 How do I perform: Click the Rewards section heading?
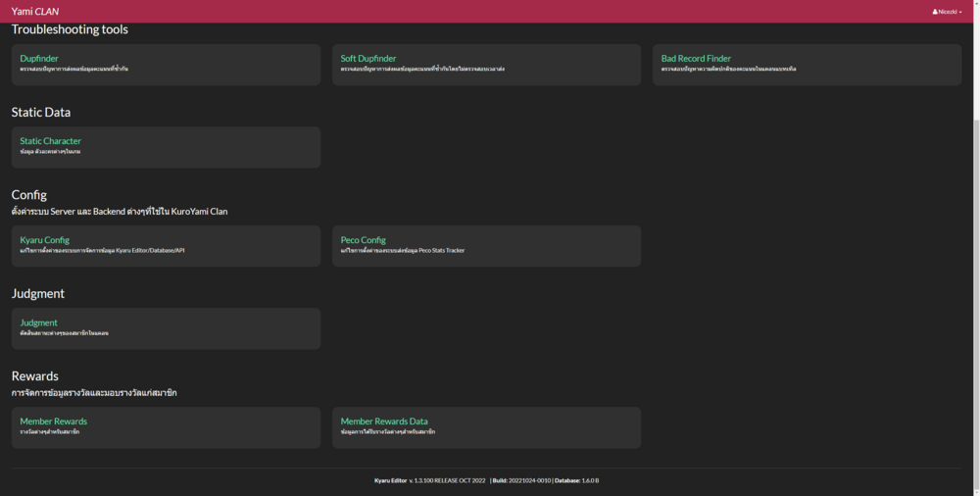pyautogui.click(x=35, y=376)
